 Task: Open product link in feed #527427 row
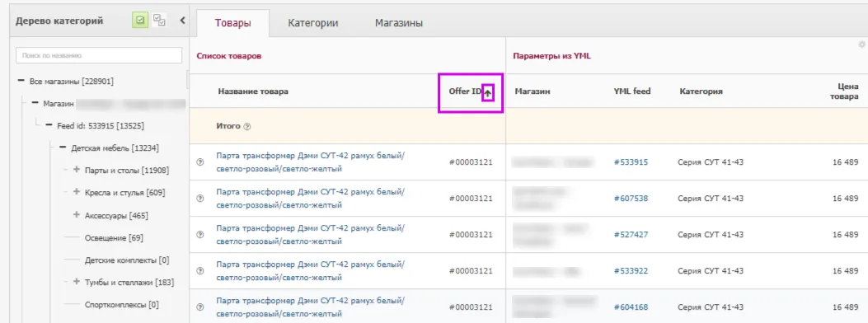click(x=311, y=235)
